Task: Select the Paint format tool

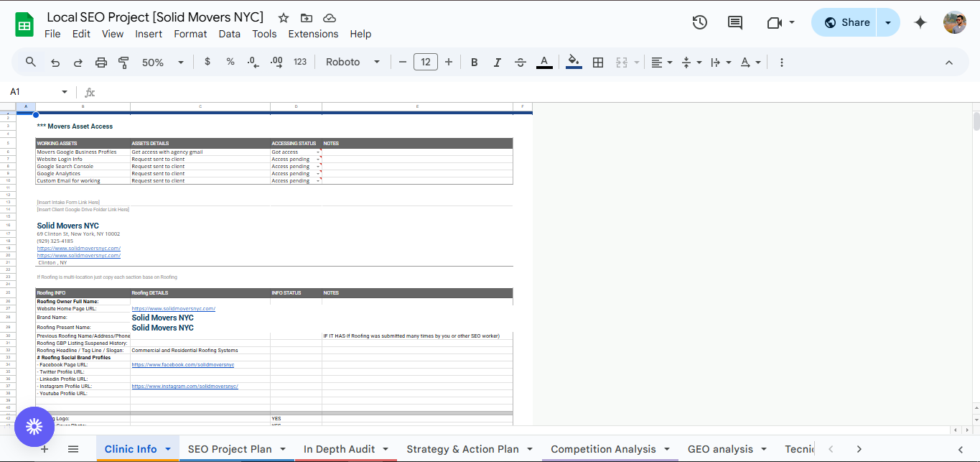Action: (123, 62)
